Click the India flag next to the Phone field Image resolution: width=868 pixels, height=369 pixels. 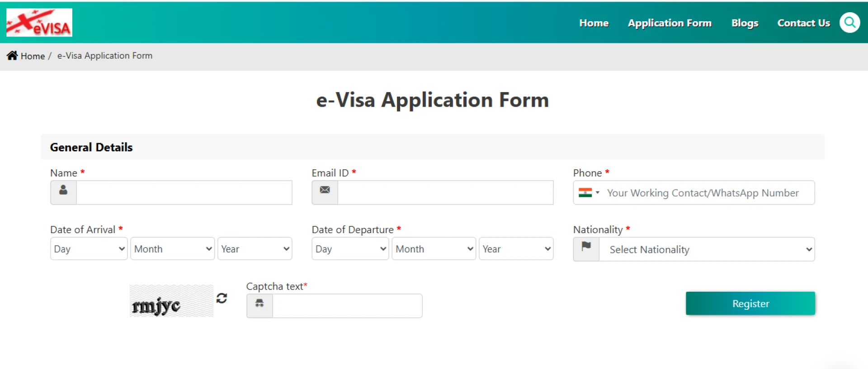[x=585, y=192]
